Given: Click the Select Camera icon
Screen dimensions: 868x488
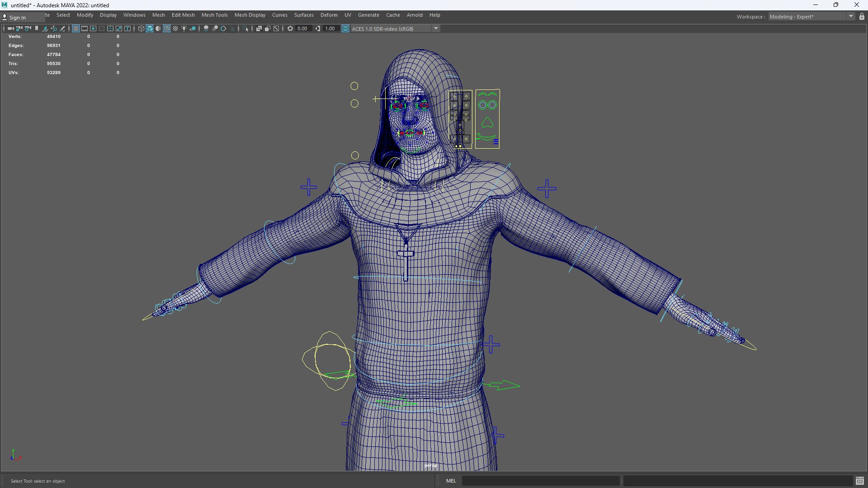Looking at the screenshot, I should (10, 28).
